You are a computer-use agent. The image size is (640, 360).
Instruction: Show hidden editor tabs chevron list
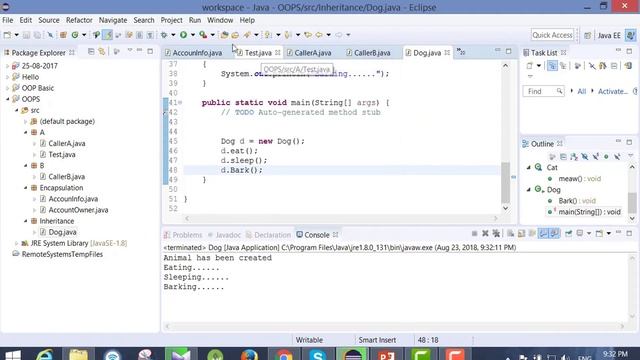[x=461, y=52]
